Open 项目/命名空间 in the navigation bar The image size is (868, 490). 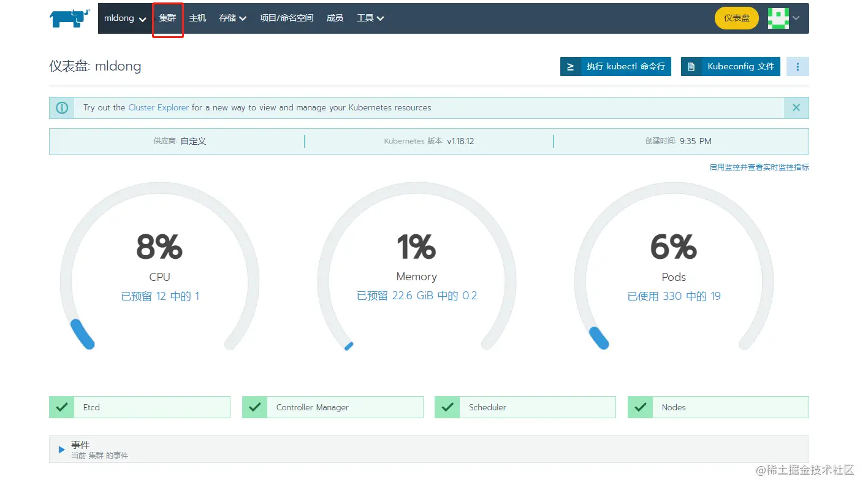point(286,18)
